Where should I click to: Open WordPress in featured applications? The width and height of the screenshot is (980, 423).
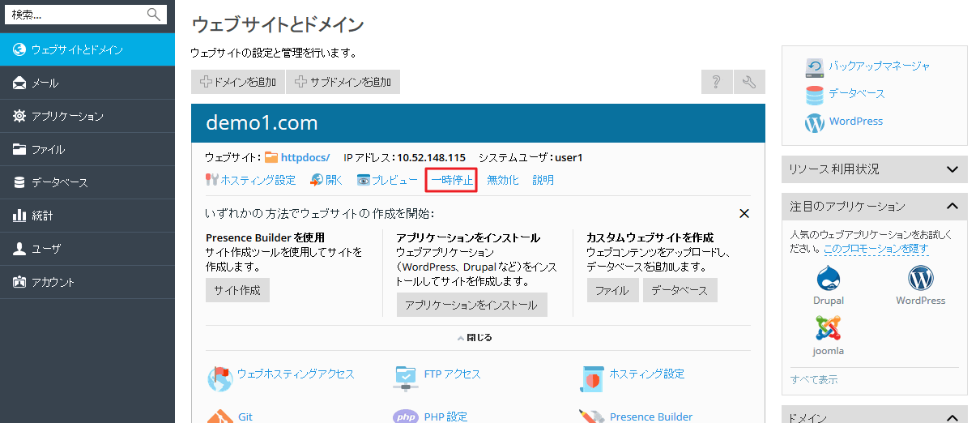coord(920,280)
